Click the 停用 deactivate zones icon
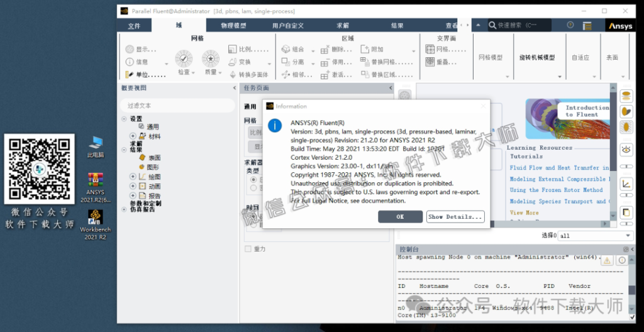The width and height of the screenshot is (644, 332). point(325,62)
